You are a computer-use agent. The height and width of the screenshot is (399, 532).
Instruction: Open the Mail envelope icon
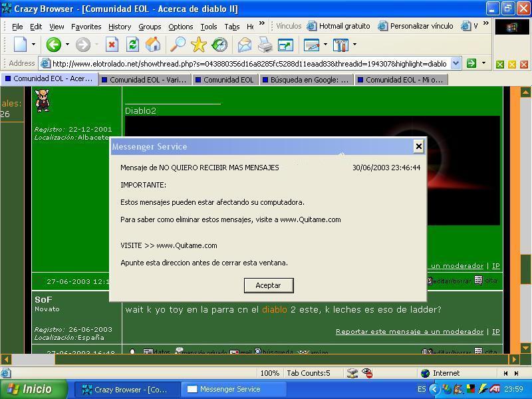pyautogui.click(x=244, y=45)
